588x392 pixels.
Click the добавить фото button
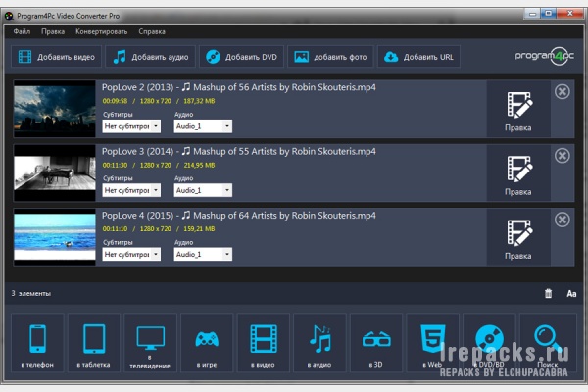tap(330, 57)
